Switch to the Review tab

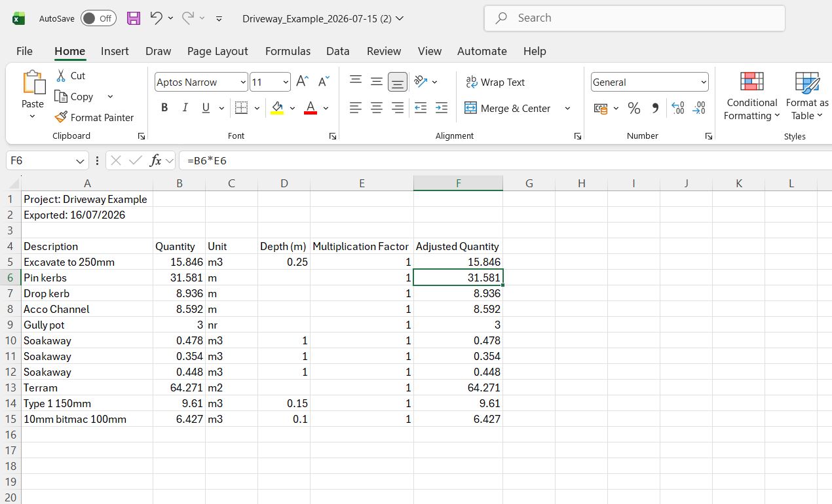coord(384,51)
